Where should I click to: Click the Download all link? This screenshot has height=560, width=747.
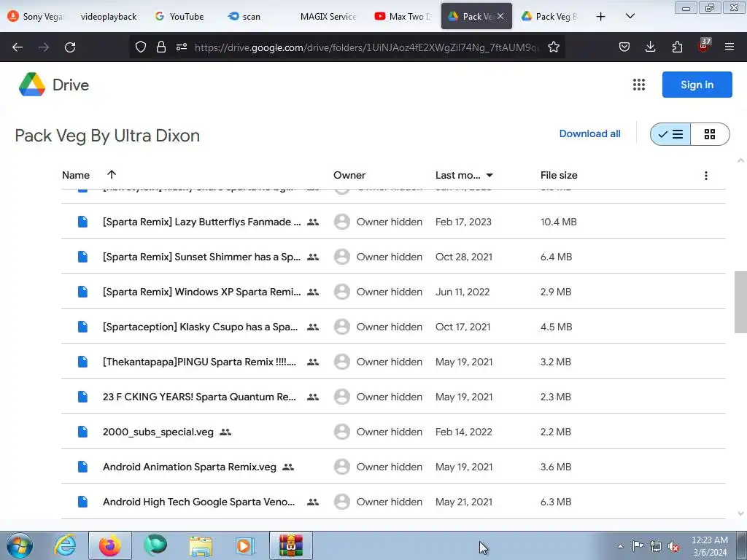589,134
